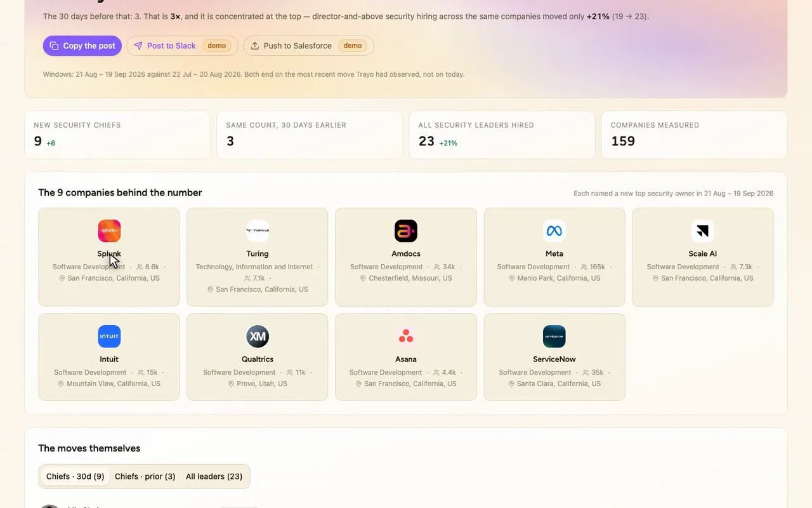Click the location pin icon on Meta card

pyautogui.click(x=513, y=278)
